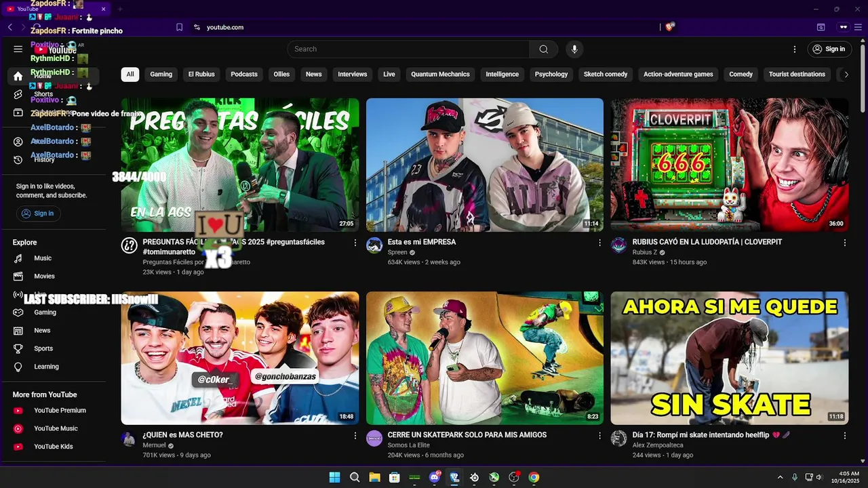Show more category chips with the right arrow
The image size is (868, 488).
[846, 75]
